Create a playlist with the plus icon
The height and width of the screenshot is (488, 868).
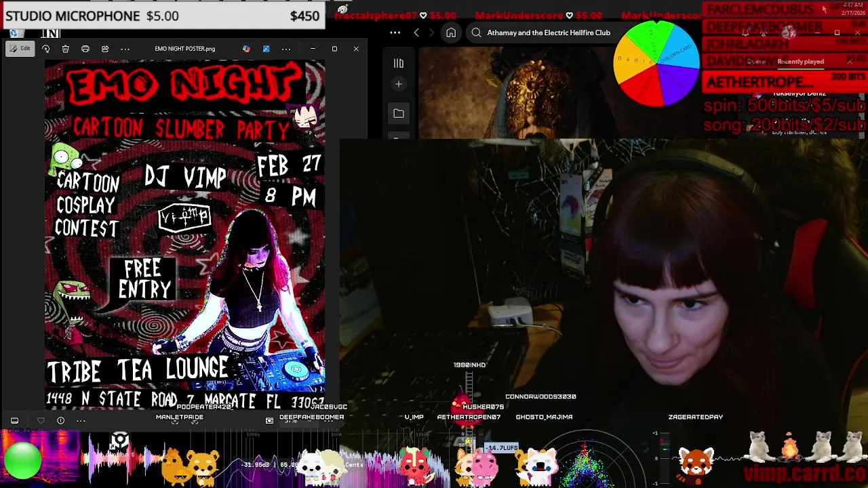399,84
